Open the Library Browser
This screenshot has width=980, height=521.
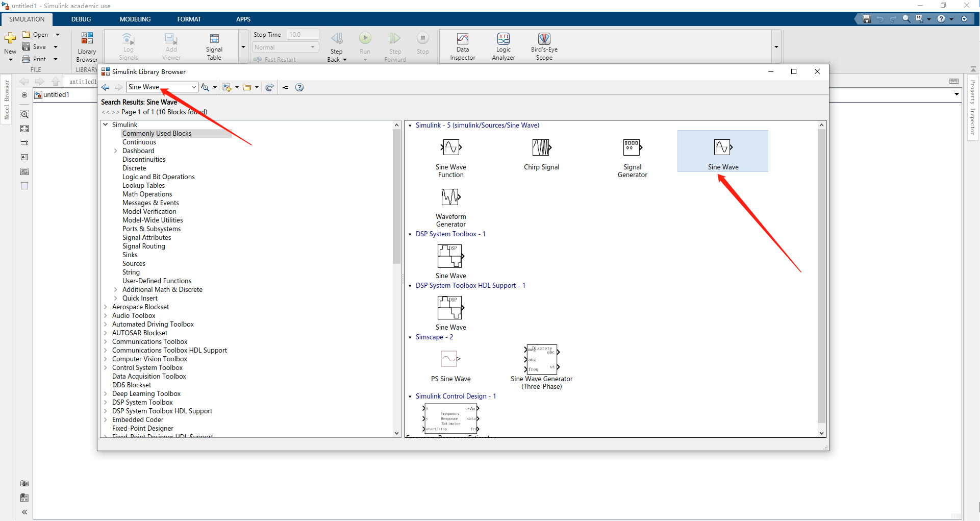pyautogui.click(x=86, y=46)
